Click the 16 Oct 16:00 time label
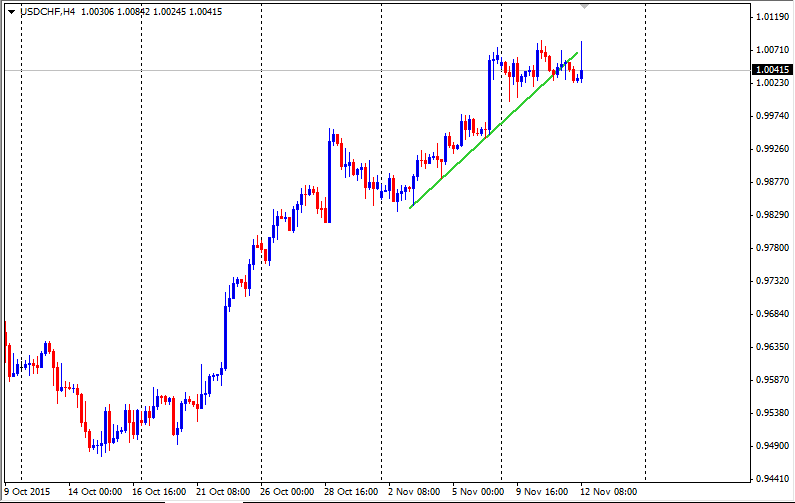The height and width of the screenshot is (503, 795). click(159, 491)
